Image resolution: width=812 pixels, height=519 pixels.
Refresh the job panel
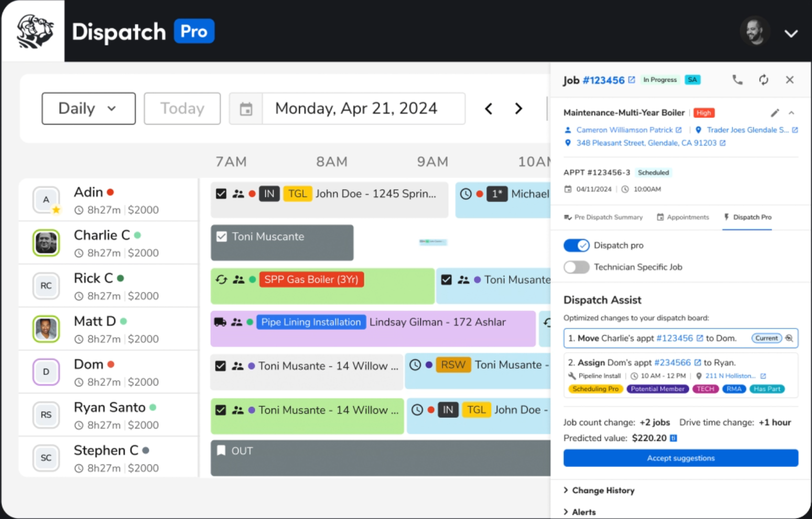point(763,80)
